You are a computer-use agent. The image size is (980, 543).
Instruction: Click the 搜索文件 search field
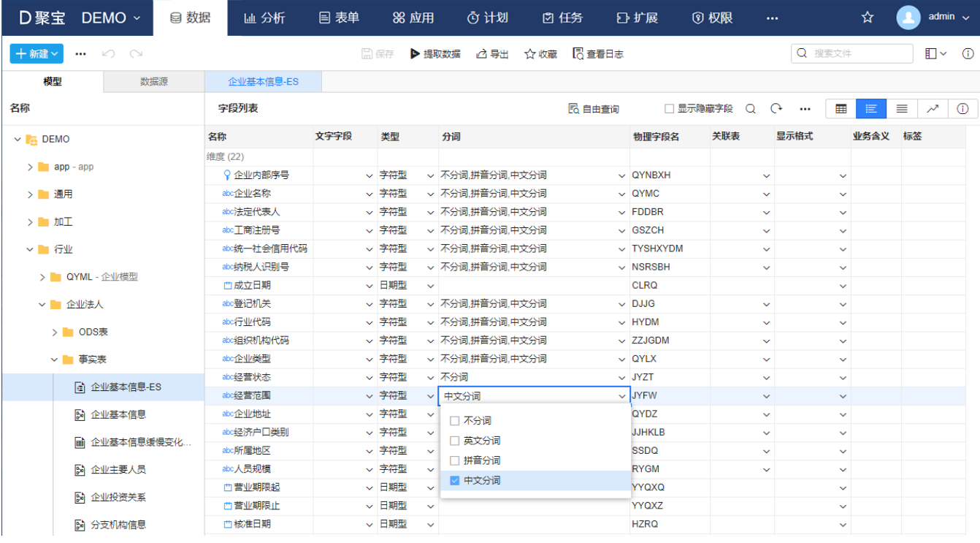pyautogui.click(x=852, y=53)
